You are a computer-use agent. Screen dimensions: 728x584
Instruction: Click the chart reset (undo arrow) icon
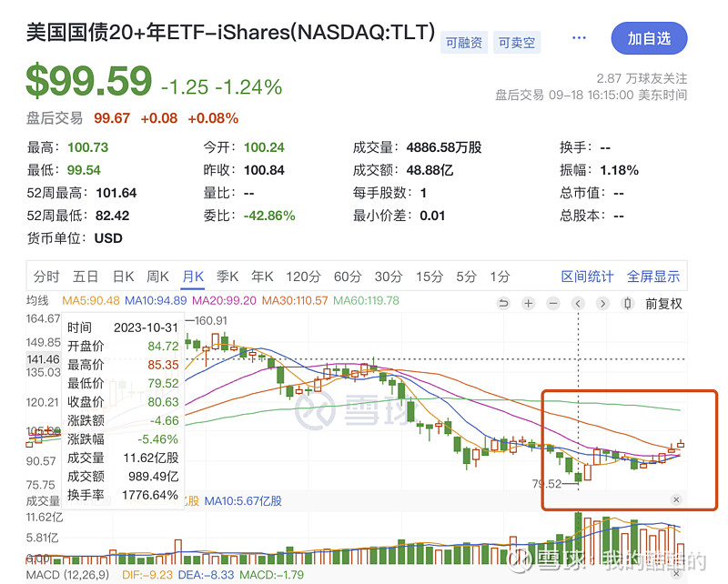point(503,304)
